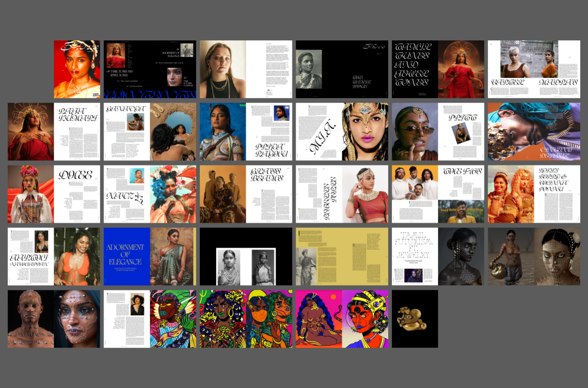This screenshot has height=388, width=588.
Task: Open the editor's letter spread
Action: tap(246, 69)
